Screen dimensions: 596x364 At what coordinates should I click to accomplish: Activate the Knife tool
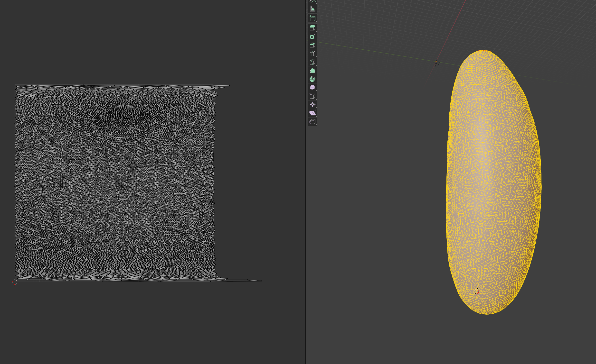tap(312, 62)
